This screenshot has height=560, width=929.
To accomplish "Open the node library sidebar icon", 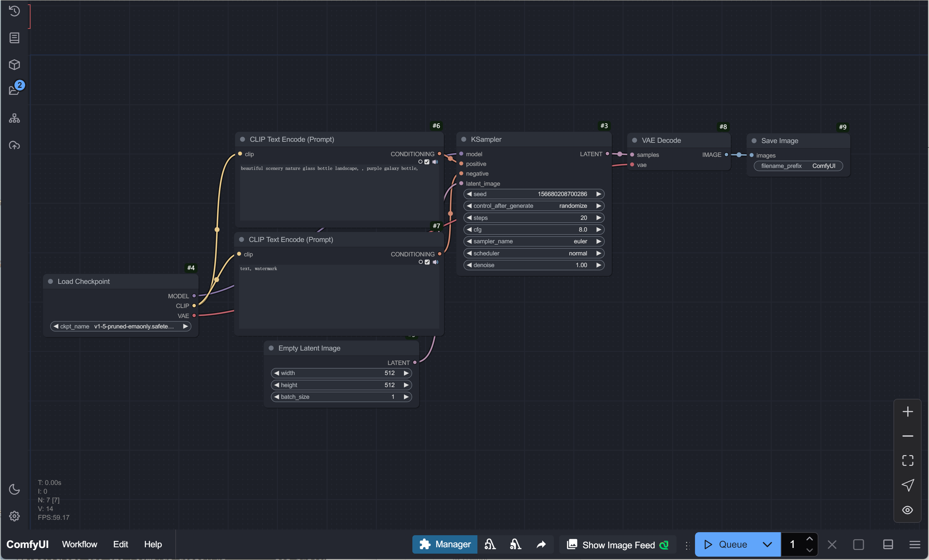I will coord(14,38).
